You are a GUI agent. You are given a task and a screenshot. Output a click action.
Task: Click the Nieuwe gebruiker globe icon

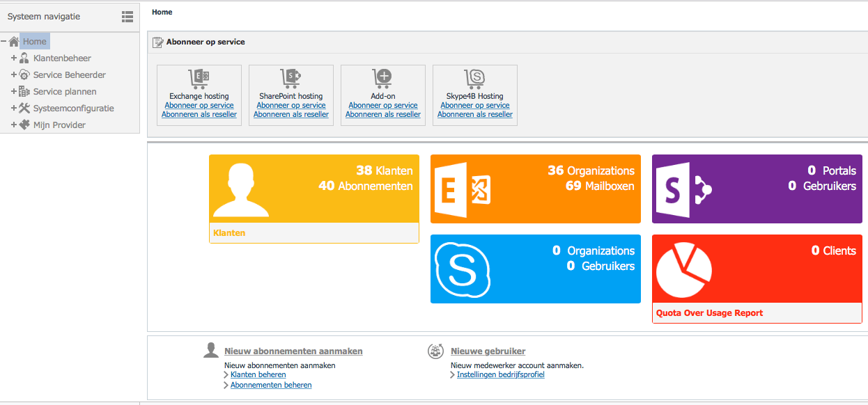click(435, 351)
